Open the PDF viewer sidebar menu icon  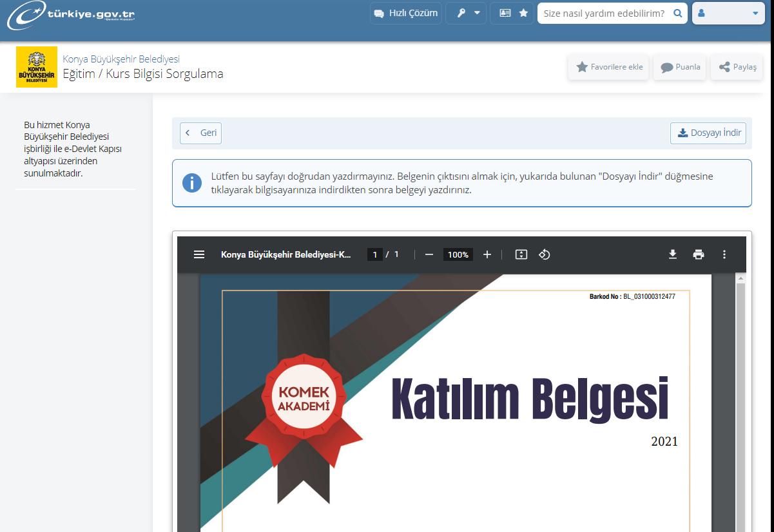click(x=199, y=254)
